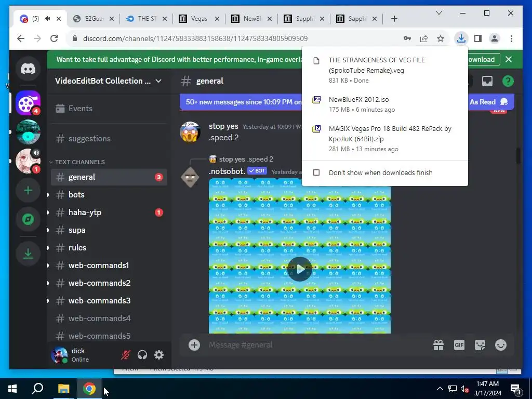Open the supa channel
This screenshot has height=399, width=532.
(x=109, y=230)
